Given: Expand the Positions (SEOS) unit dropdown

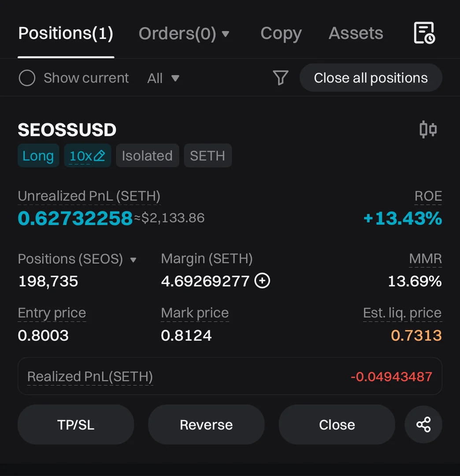Looking at the screenshot, I should (133, 260).
